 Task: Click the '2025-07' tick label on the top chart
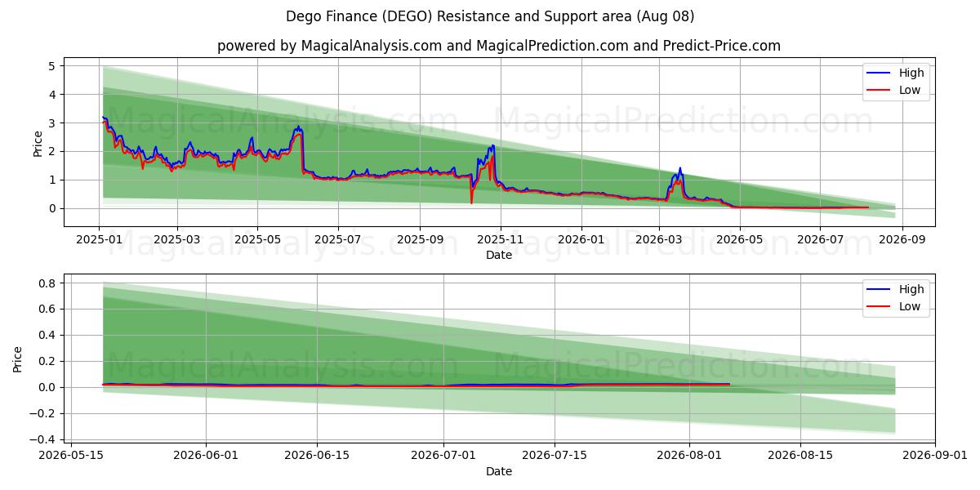click(338, 239)
